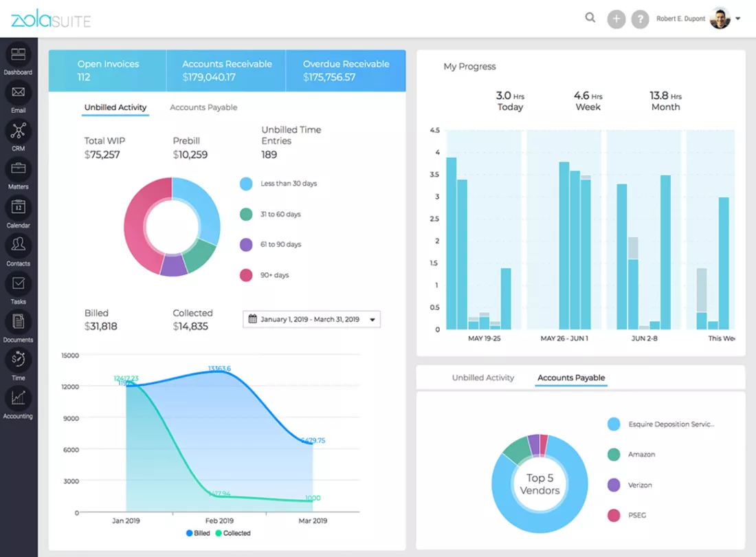Open the Calendar sidebar icon

click(19, 208)
